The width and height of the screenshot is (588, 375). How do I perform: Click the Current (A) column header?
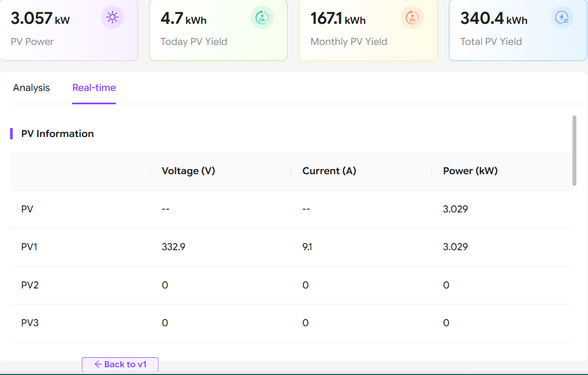click(x=329, y=171)
